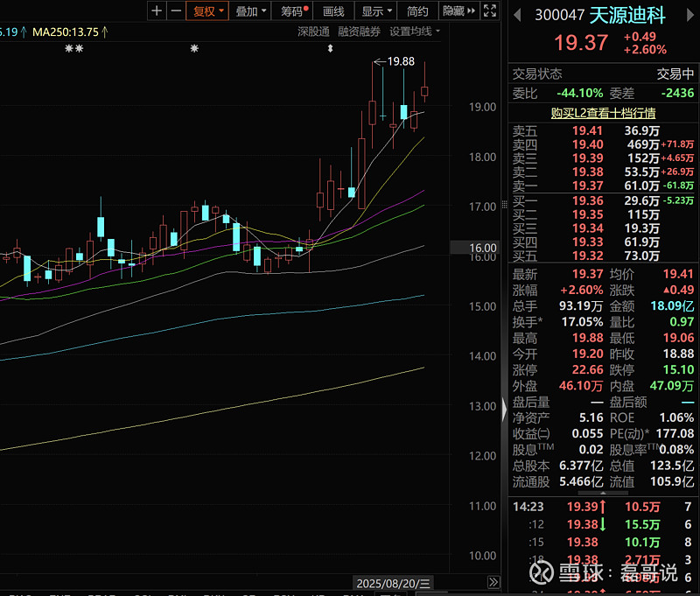This screenshot has height=596, width=700.
Task: Click the 涨停 price 22.66
Action: [587, 369]
